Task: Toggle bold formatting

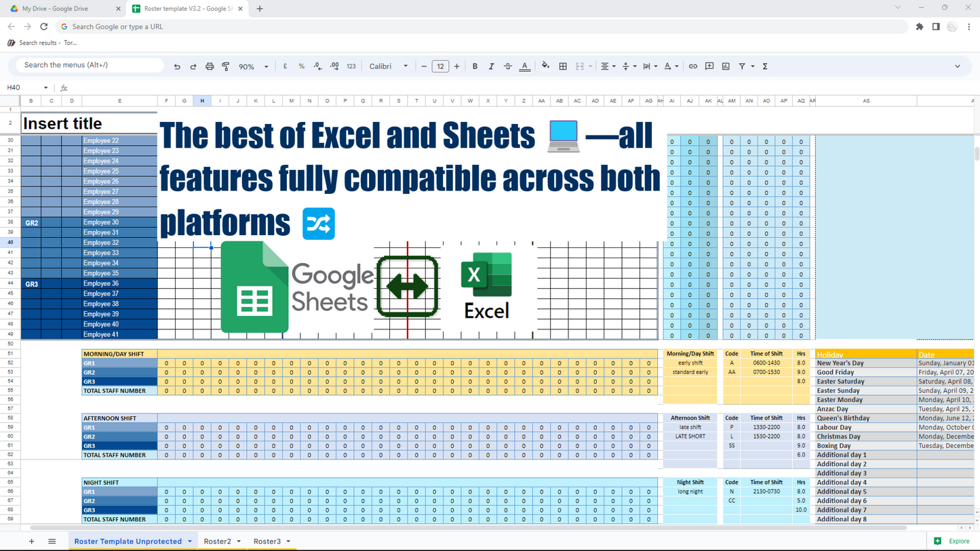Action: (x=475, y=66)
